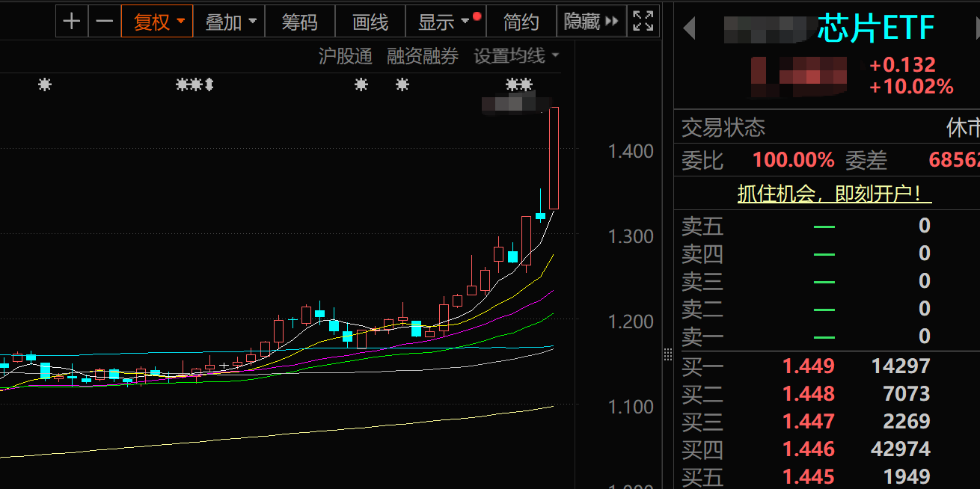The width and height of the screenshot is (980, 489).
Task: Click the 买五 price 1.445
Action: 809,476
